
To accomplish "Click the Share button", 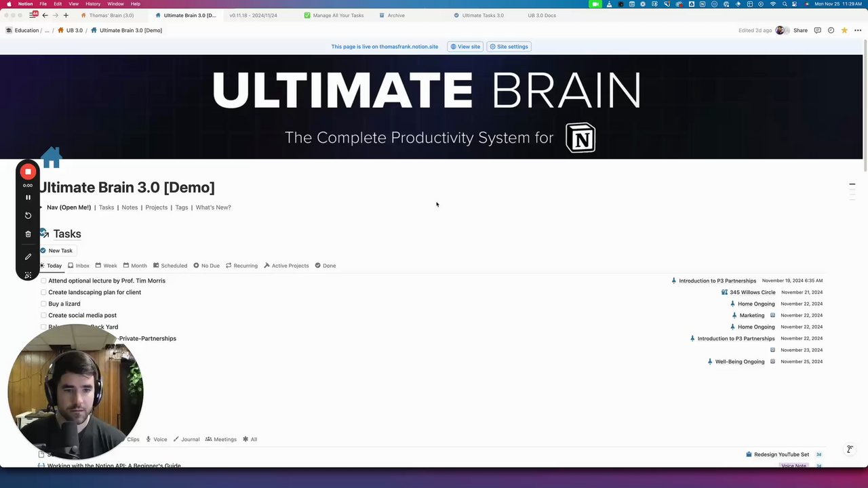I will [800, 30].
